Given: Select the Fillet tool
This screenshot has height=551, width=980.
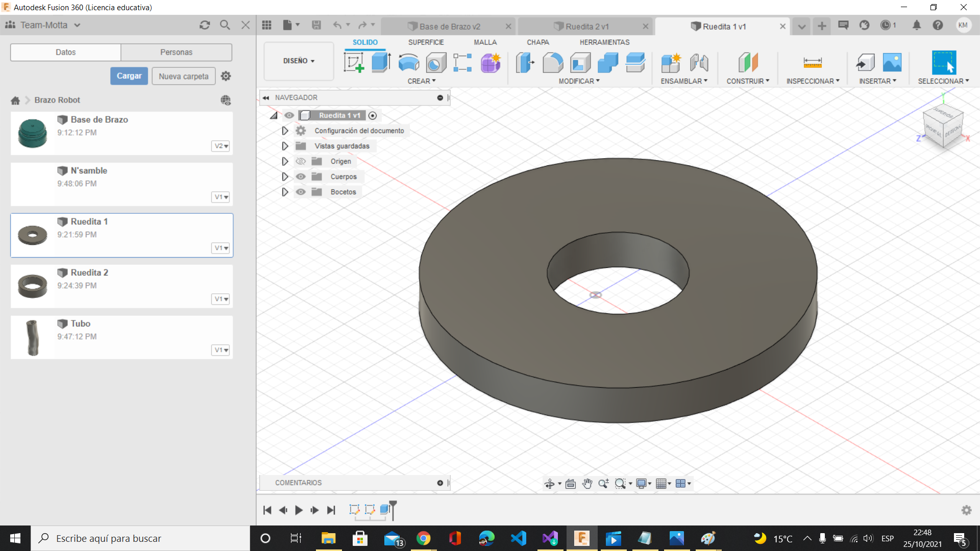Looking at the screenshot, I should tap(553, 63).
